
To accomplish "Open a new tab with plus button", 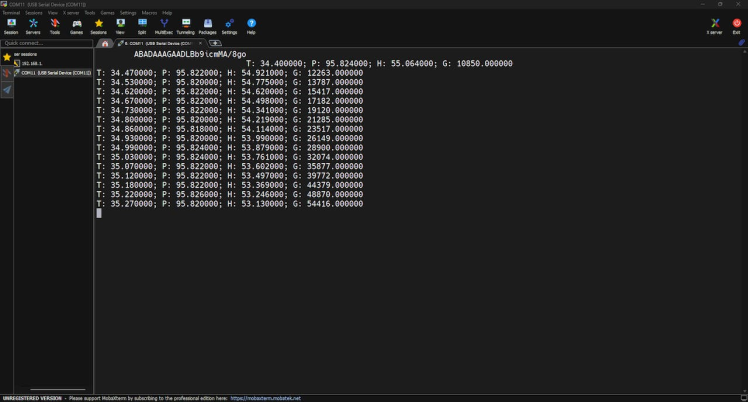I will pos(215,43).
